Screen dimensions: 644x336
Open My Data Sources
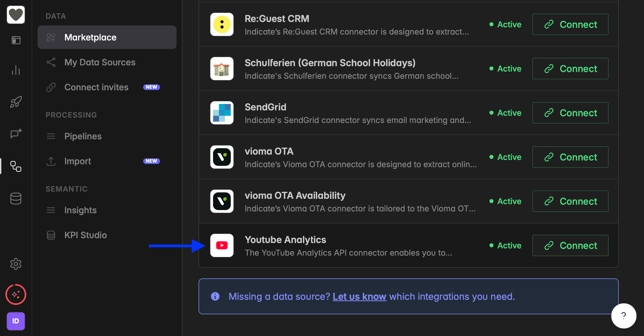107,62
